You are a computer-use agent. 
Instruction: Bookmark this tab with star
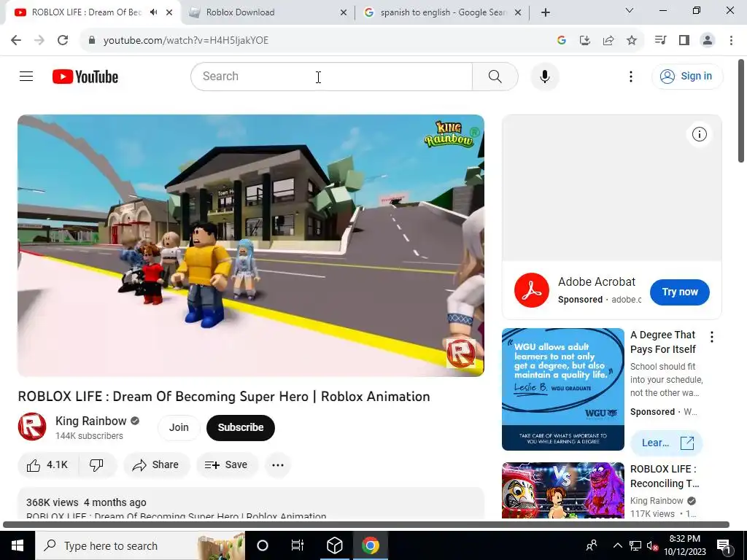632,41
